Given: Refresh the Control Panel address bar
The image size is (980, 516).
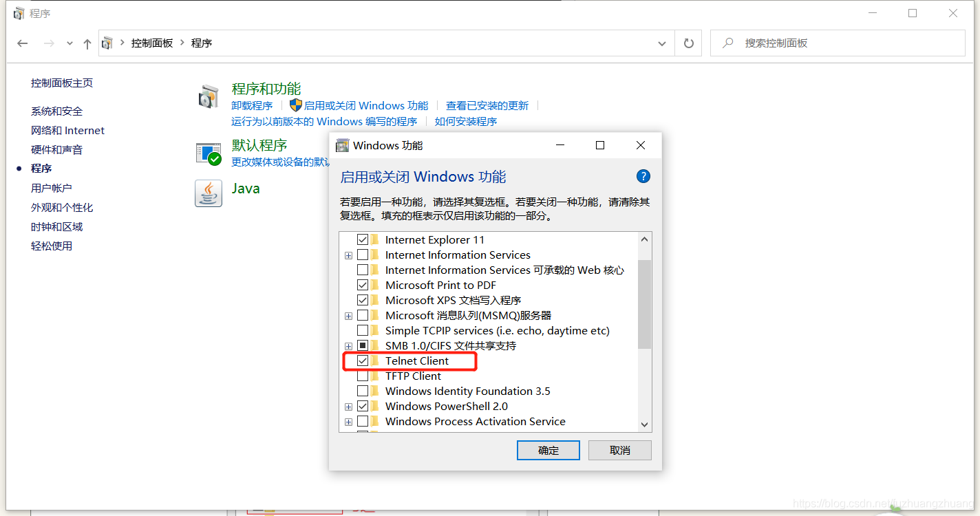Looking at the screenshot, I should point(688,43).
